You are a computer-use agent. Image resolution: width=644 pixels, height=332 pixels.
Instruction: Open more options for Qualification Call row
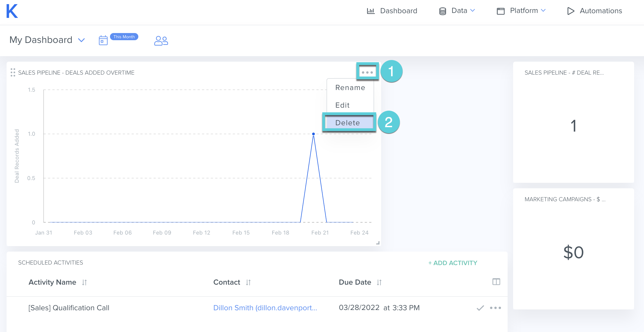pos(496,308)
